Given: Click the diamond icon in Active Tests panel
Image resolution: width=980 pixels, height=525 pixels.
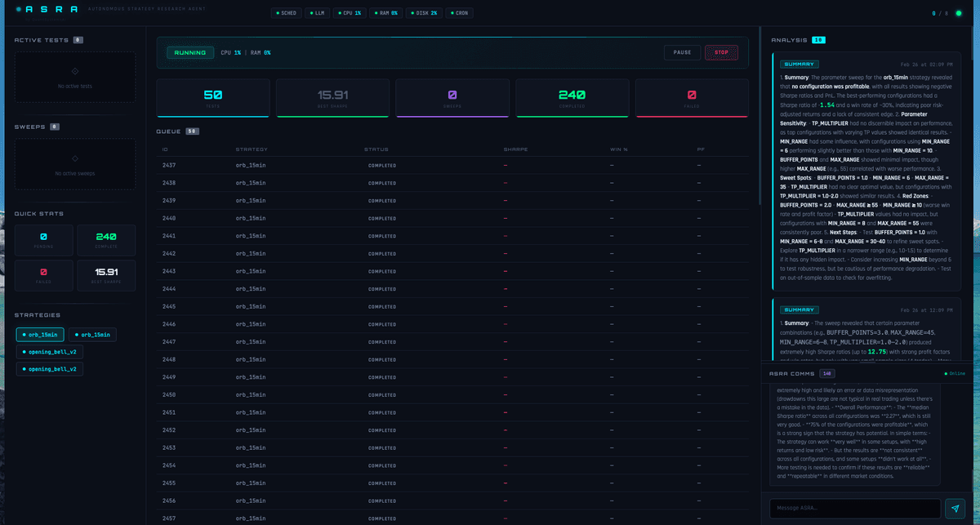Looking at the screenshot, I should [74, 72].
